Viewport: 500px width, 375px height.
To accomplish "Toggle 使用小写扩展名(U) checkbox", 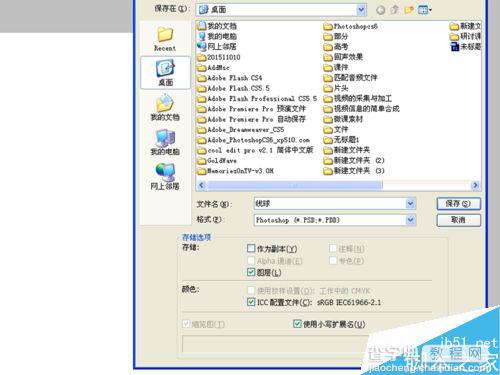I will (297, 324).
